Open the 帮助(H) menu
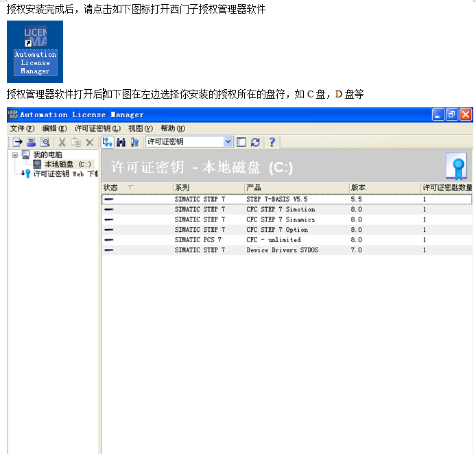476x454 pixels. tap(173, 128)
